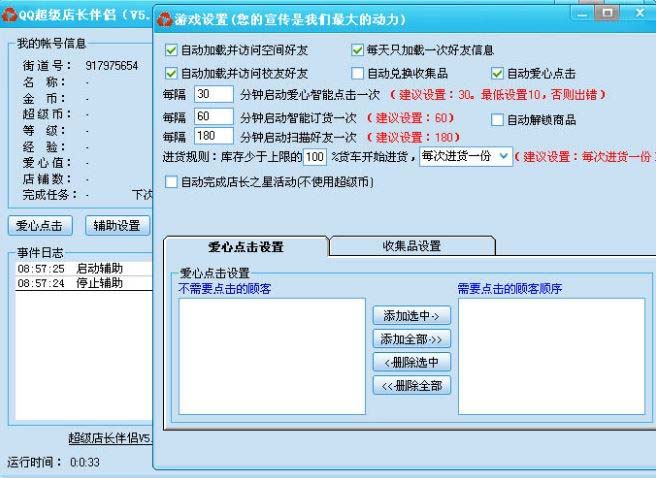Click the running time value 0:0:33
This screenshot has width=656, height=478.
pyautogui.click(x=85, y=463)
